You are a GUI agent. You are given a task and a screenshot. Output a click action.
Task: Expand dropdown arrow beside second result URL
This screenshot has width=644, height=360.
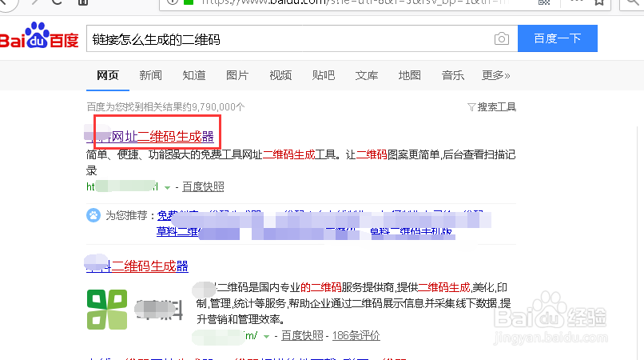[266, 337]
